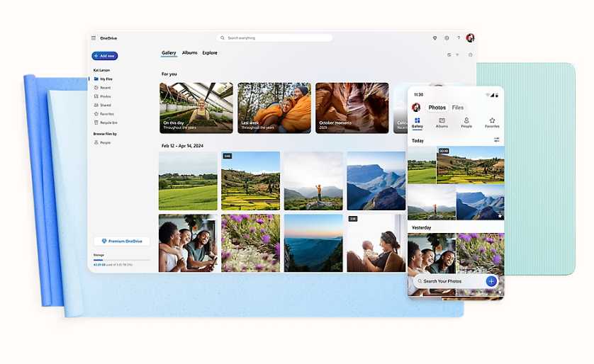Open the October moments memory card

tap(352, 108)
